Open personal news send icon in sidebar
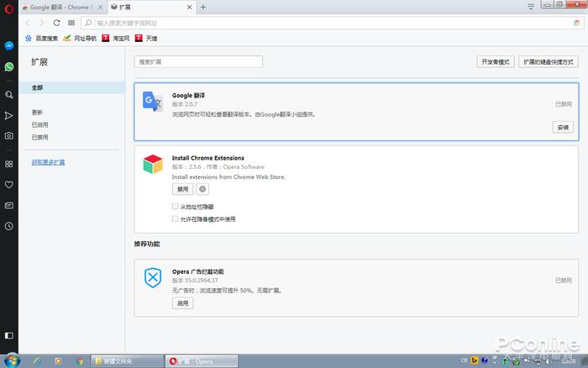 tap(9, 116)
